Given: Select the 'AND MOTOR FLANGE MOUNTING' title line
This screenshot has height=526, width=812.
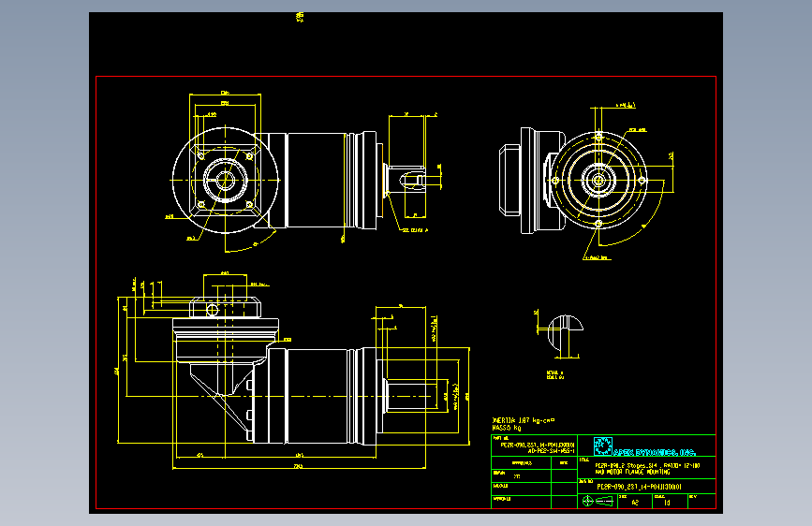Looking at the screenshot, I should pos(632,472).
